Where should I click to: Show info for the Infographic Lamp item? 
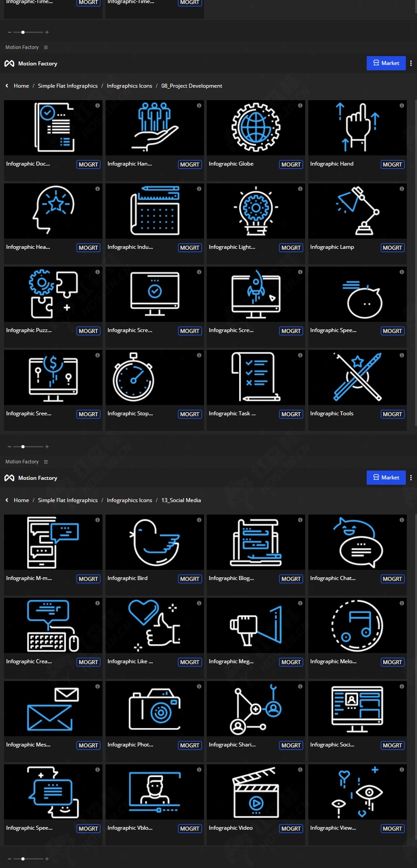coord(402,189)
